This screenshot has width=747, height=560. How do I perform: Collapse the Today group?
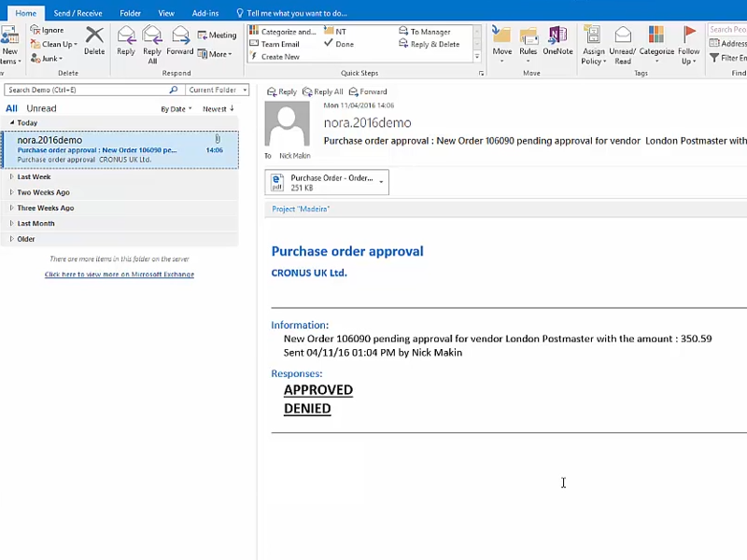(12, 122)
